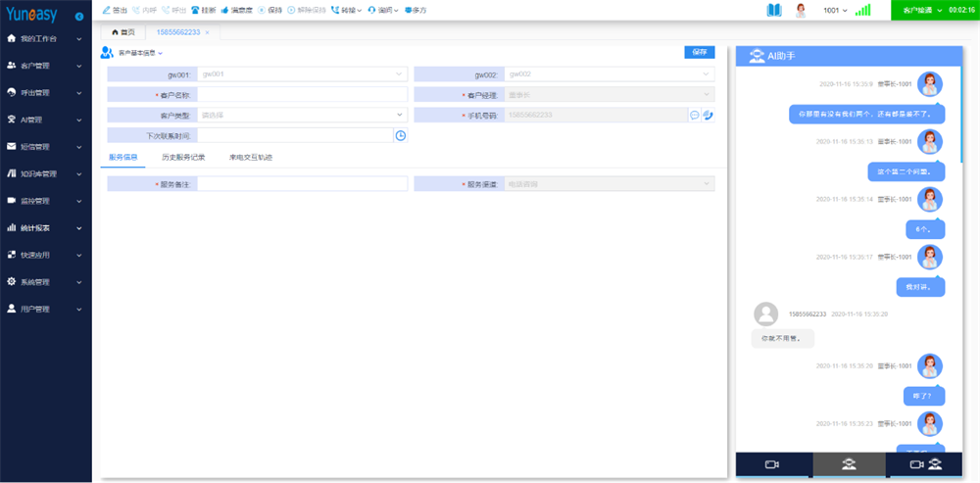
Task: Click the envelope icon beside 短信管理
Action: tap(11, 146)
